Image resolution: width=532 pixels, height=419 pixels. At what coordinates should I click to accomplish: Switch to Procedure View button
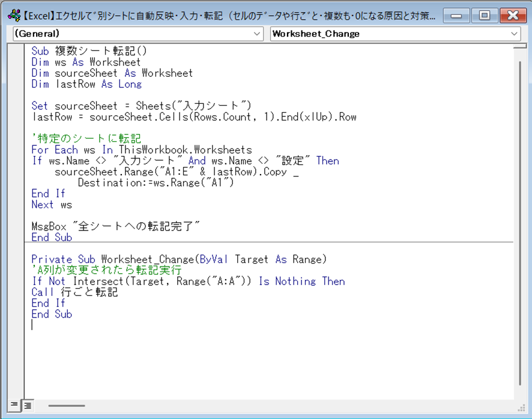pos(13,406)
